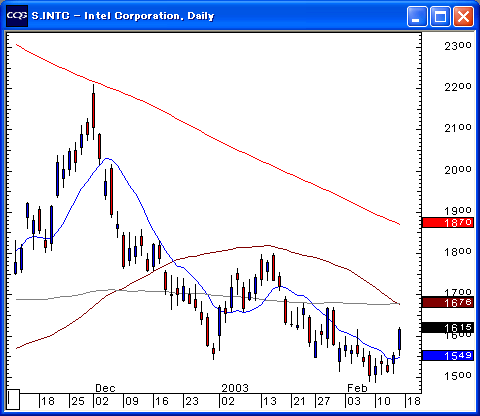Click the 2200 price scale value

point(458,87)
